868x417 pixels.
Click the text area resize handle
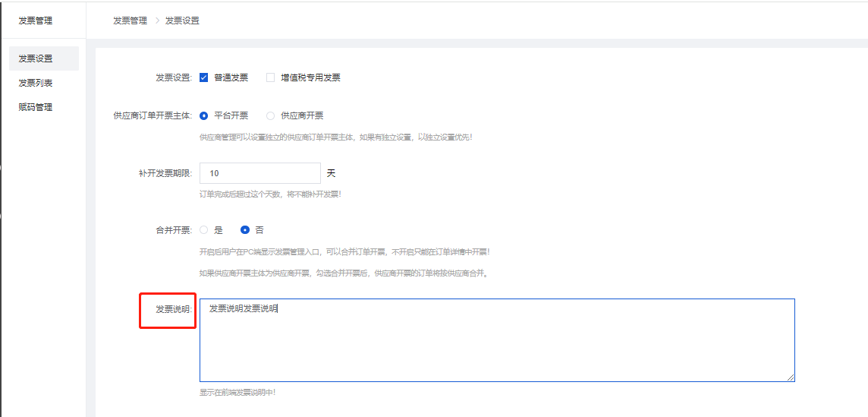click(x=791, y=378)
